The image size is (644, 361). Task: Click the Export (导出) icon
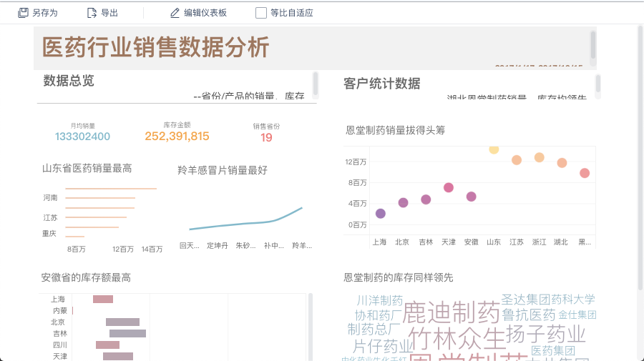point(92,13)
